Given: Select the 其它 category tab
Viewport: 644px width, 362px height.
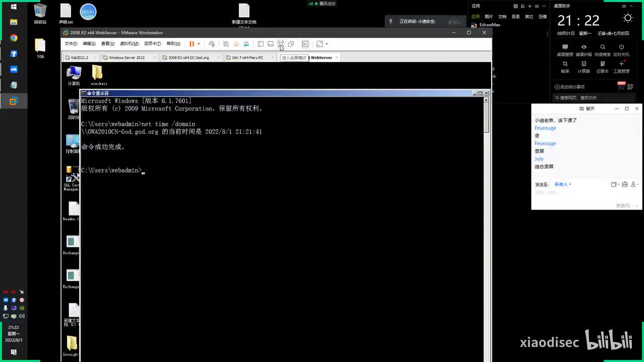Looking at the screenshot, I should pos(529,17).
